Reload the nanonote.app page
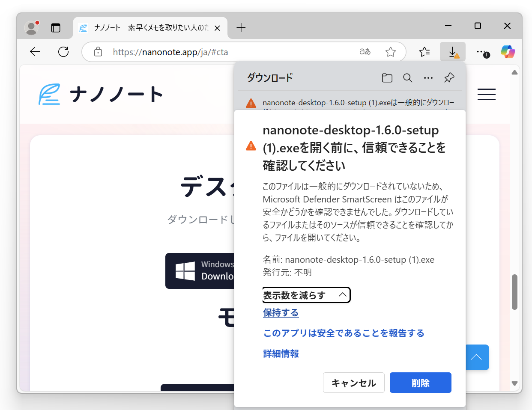 coord(63,51)
